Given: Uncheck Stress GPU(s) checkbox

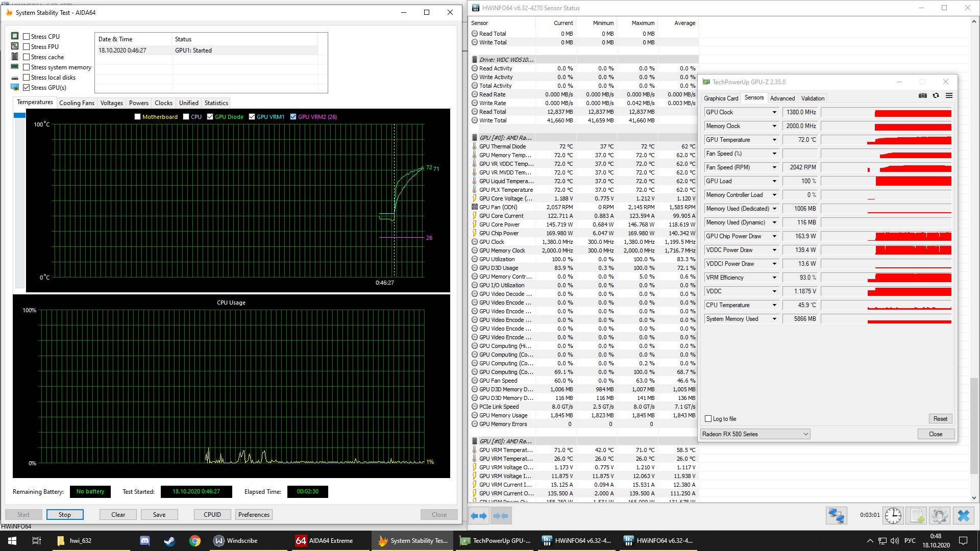Looking at the screenshot, I should 27,88.
